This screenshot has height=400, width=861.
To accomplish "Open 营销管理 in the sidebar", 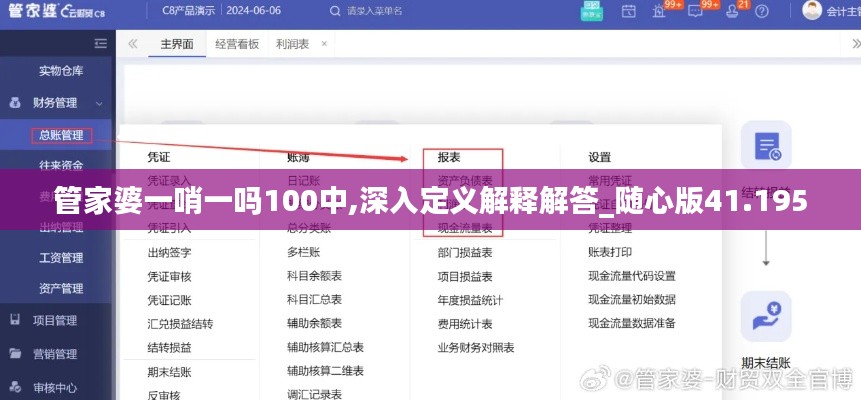I will [x=55, y=354].
